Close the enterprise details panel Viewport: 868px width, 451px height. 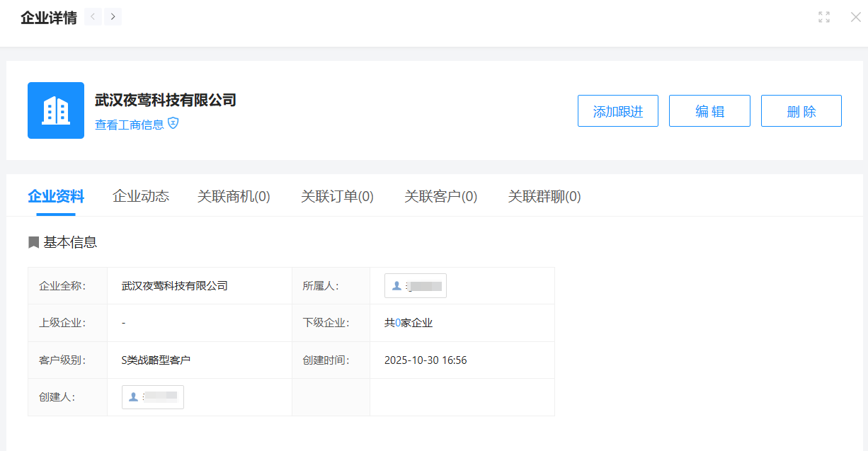(855, 17)
